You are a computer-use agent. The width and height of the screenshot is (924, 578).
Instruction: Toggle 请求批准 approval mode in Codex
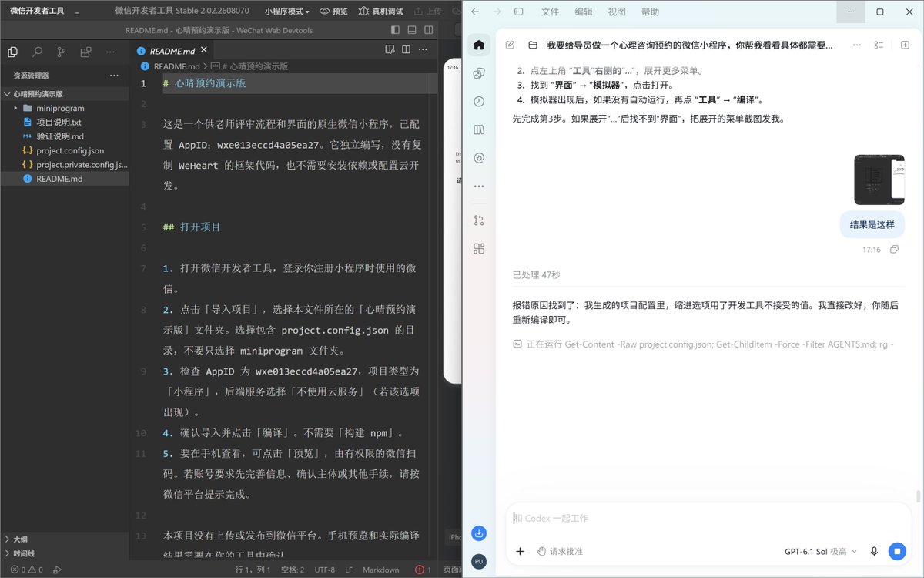[x=560, y=551]
